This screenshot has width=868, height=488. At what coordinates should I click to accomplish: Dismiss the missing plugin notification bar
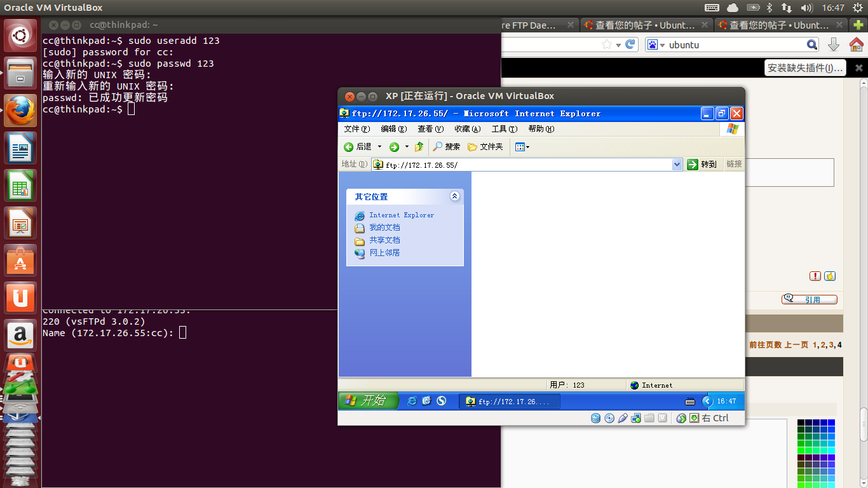pyautogui.click(x=858, y=68)
